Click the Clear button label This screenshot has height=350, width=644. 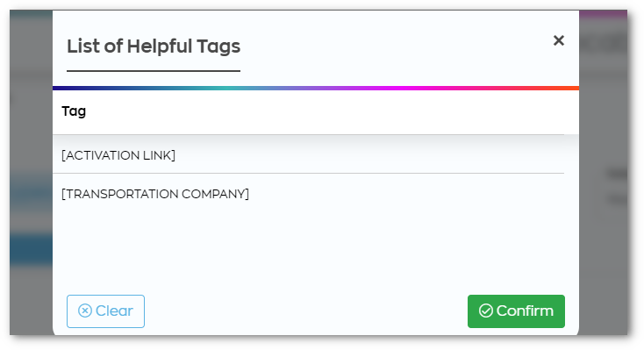point(114,311)
